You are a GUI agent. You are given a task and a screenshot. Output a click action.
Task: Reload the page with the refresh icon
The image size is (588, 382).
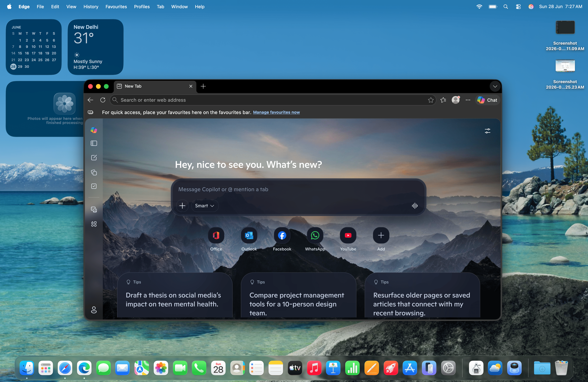point(103,100)
